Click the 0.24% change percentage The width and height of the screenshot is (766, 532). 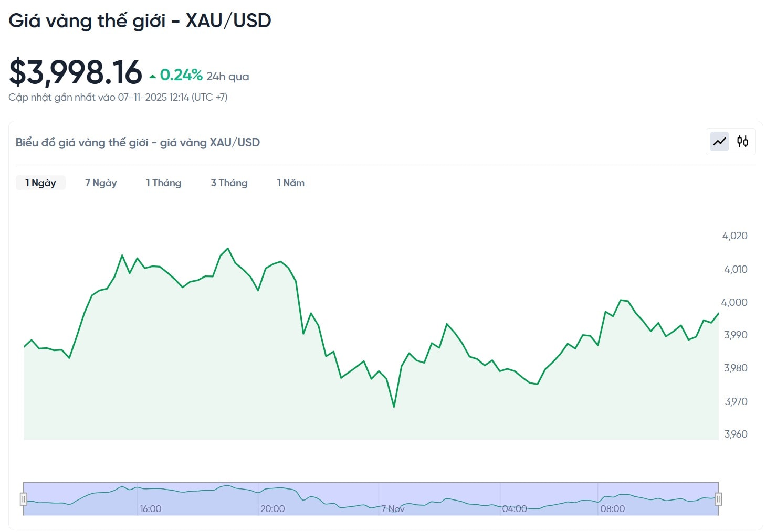coord(181,75)
